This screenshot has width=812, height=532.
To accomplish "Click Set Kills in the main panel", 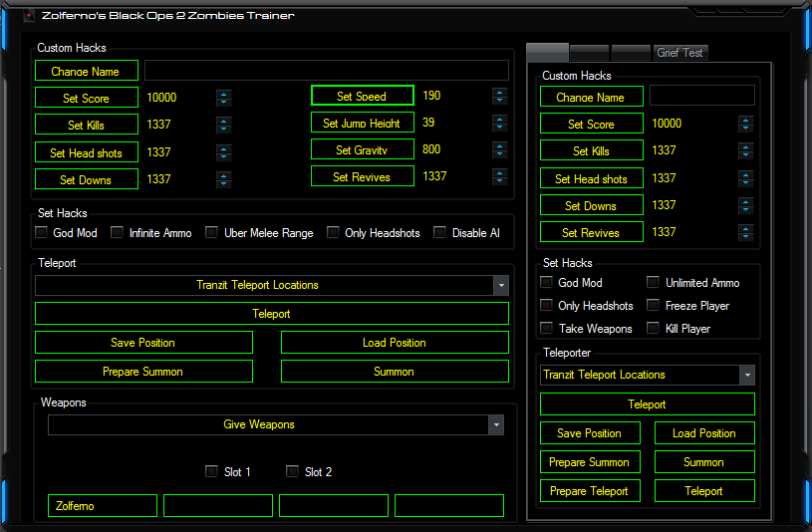I will [x=87, y=125].
